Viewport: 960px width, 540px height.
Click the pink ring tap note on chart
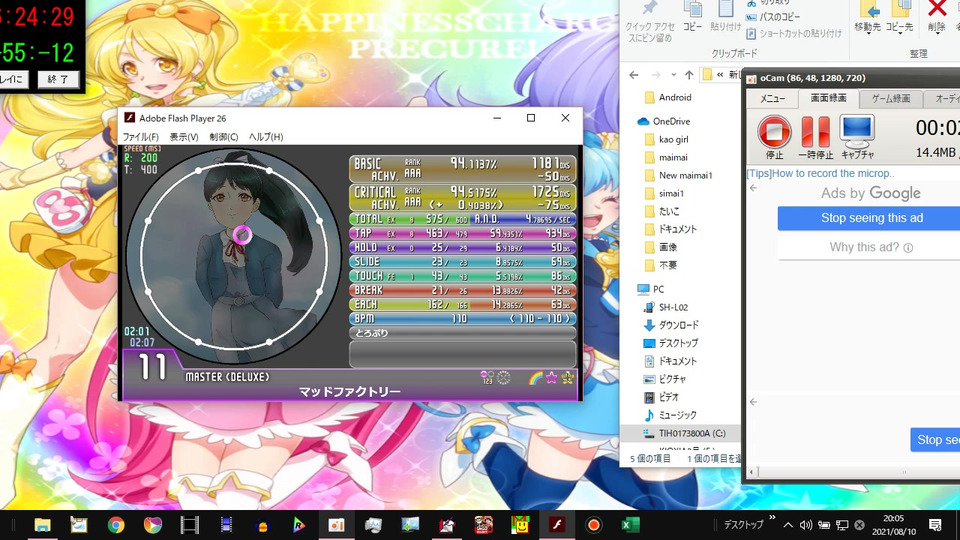(242, 234)
